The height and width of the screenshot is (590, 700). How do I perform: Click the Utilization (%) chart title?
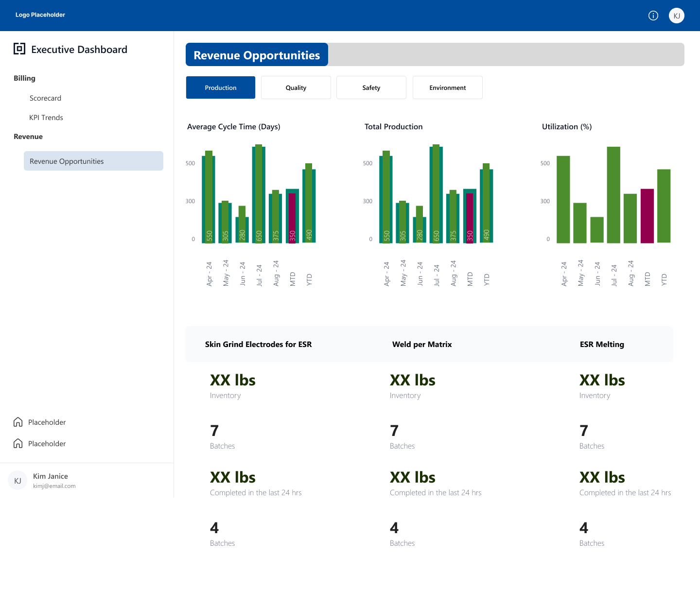567,127
